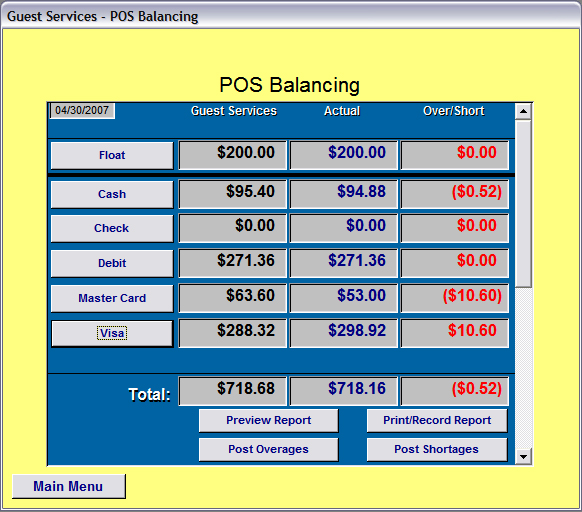Click the vertical scrollbar thumb
582x512 pixels.
(523, 203)
